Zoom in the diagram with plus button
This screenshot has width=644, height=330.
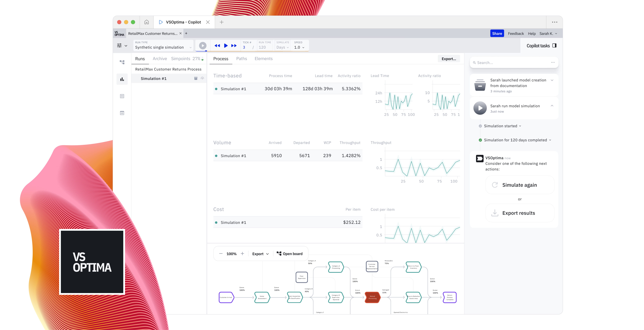pos(242,254)
